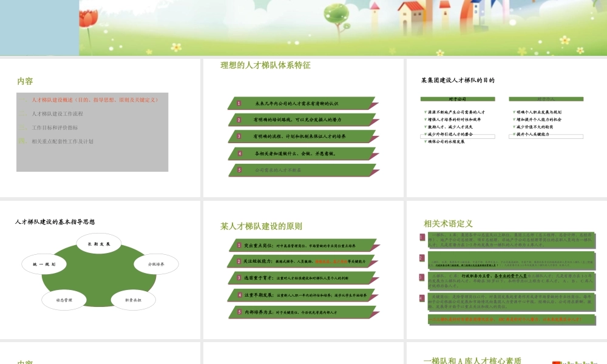Select '工作目标和评价指标' contents entry
The width and height of the screenshot is (607, 364).
(x=55, y=127)
